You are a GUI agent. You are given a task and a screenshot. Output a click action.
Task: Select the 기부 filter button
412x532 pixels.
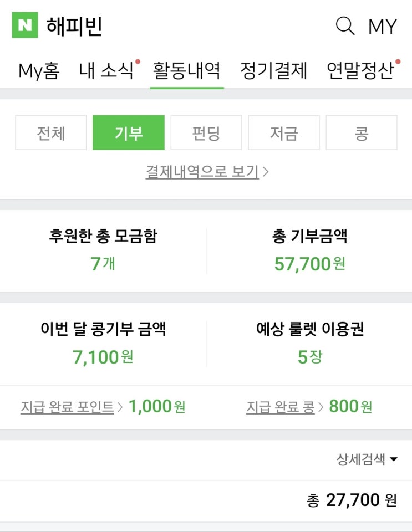coord(129,133)
